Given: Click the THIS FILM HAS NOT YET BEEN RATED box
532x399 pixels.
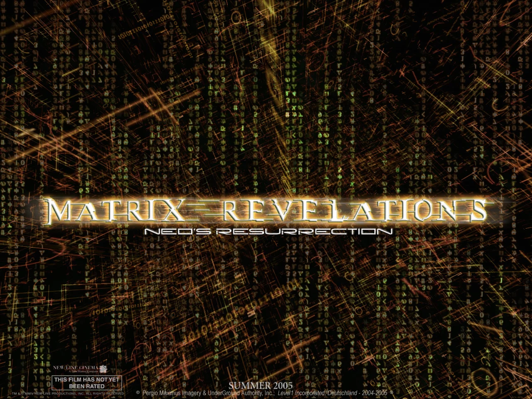Looking at the screenshot, I should coord(87,383).
